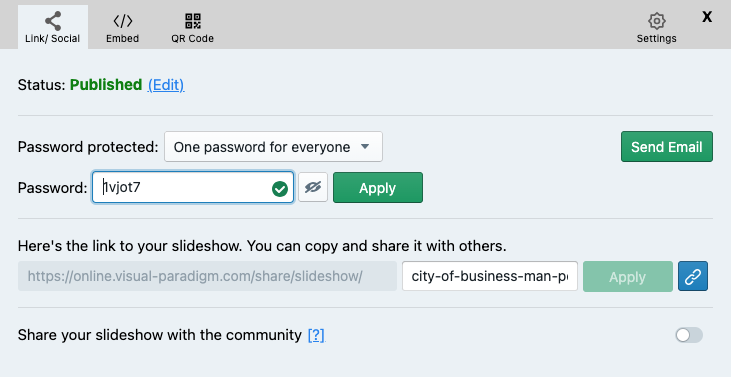
Task: Click the Edit link beside Published status
Action: [166, 85]
